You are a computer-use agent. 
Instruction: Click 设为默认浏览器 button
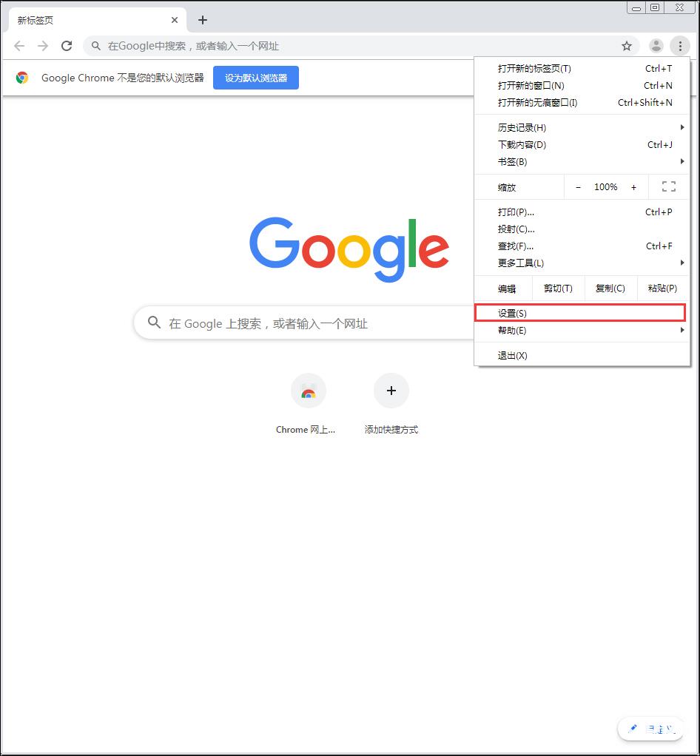(x=256, y=78)
